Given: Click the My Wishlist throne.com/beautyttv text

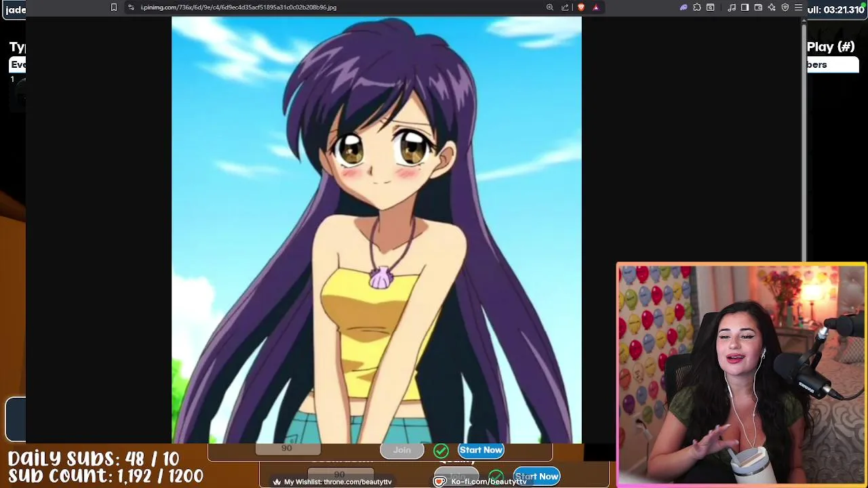Looking at the screenshot, I should coord(338,482).
